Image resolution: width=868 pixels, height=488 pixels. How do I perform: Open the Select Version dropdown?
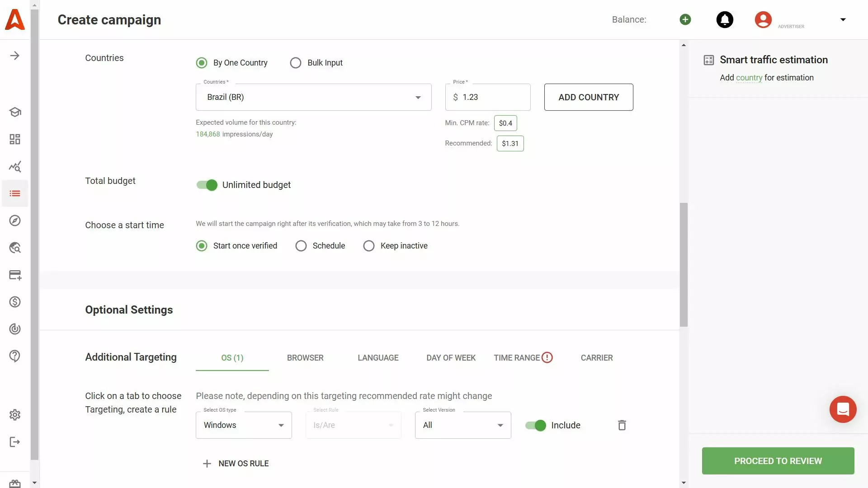(463, 425)
